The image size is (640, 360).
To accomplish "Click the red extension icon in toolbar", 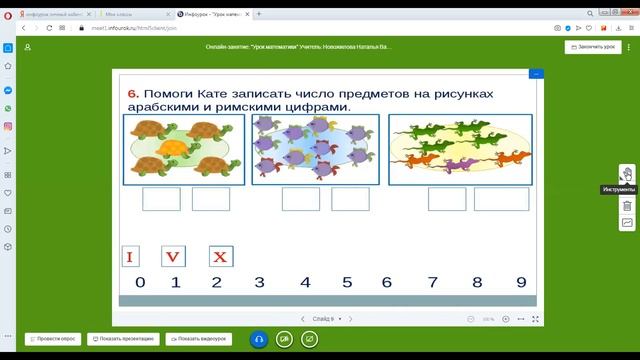I will coord(604,28).
